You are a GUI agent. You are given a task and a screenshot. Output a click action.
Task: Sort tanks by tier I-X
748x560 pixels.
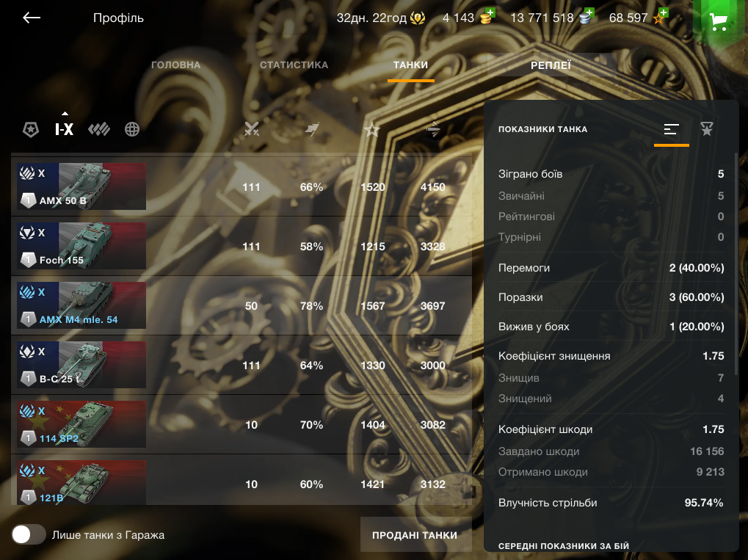65,128
